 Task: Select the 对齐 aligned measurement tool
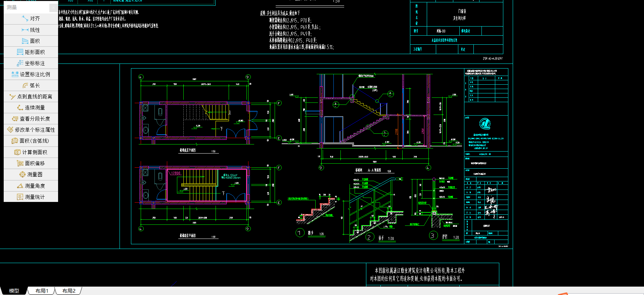click(x=31, y=18)
